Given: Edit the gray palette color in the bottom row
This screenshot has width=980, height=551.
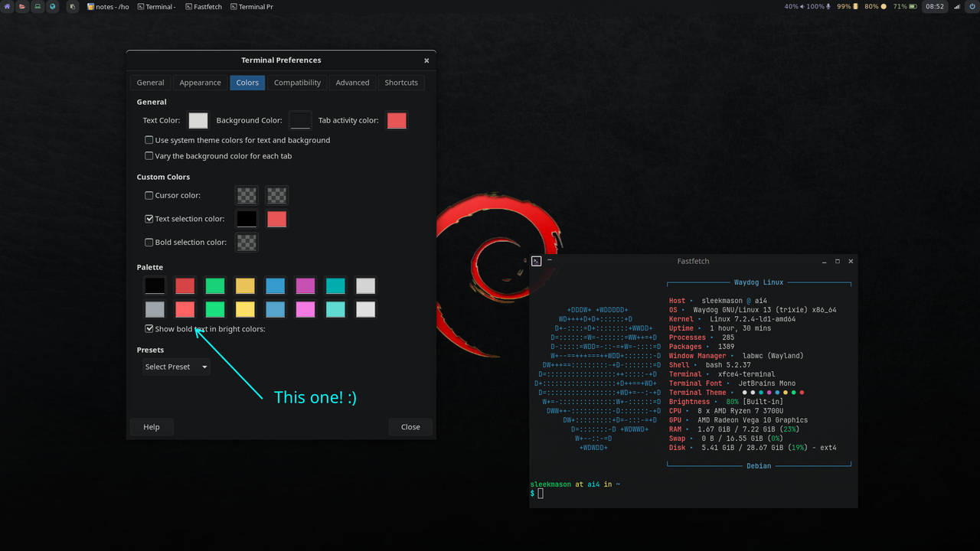Looking at the screenshot, I should (155, 309).
